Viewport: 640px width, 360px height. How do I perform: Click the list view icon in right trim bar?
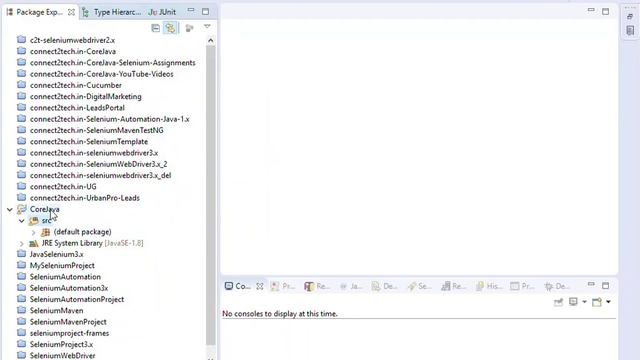coord(630,30)
